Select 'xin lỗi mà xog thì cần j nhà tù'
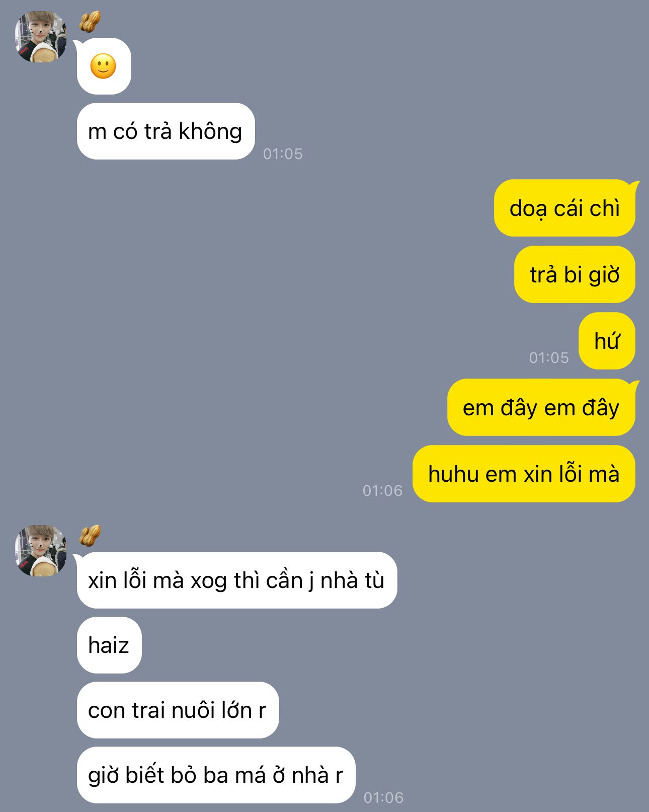The image size is (649, 812). coord(237,580)
